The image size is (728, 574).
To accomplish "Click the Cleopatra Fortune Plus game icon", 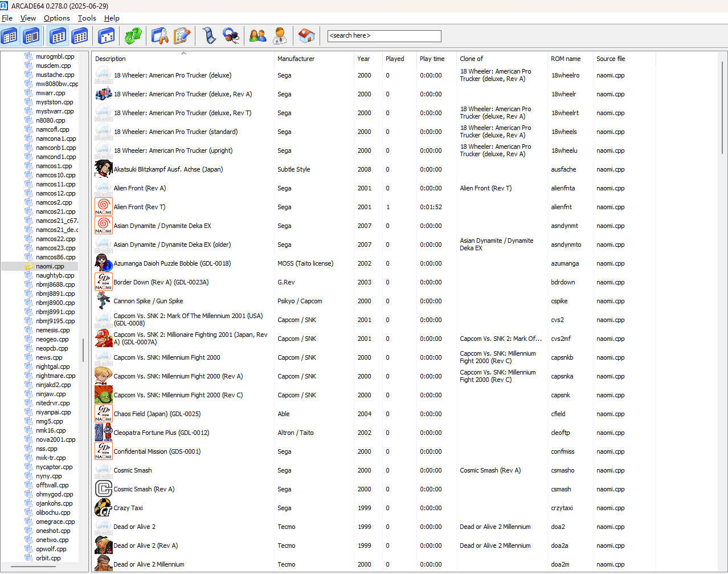I will point(103,433).
